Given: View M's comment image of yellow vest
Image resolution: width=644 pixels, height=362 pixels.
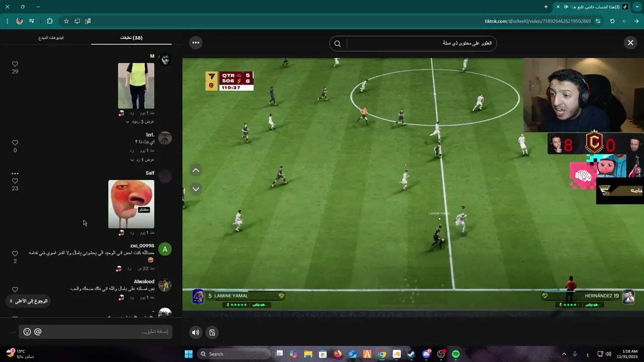Looking at the screenshot, I should [136, 85].
